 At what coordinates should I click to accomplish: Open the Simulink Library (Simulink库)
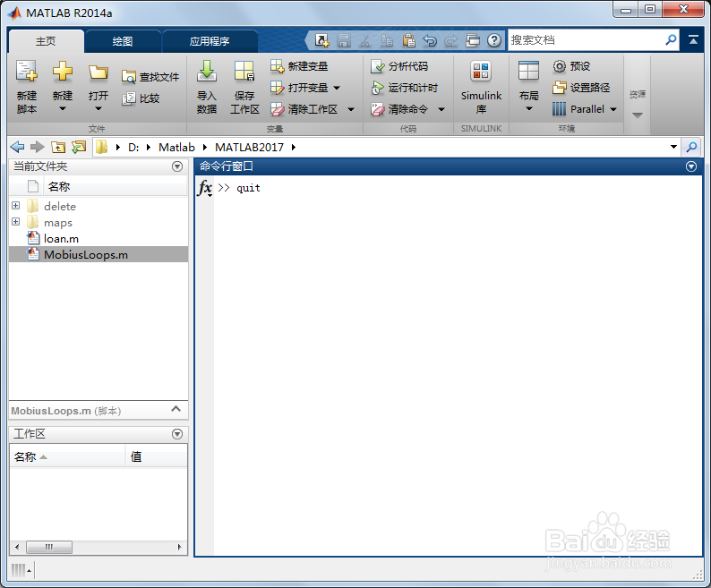[481, 87]
